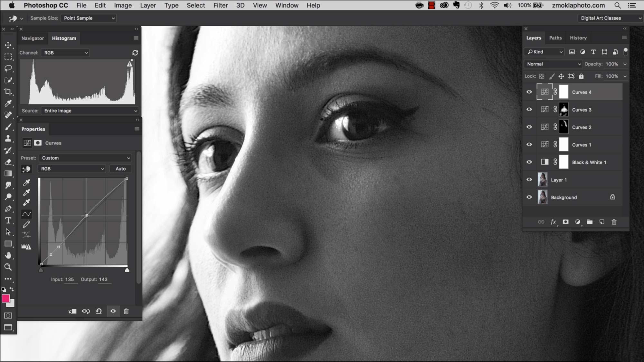Screen dimensions: 644x362
Task: Select the Horizontal Type tool
Action: [x=8, y=220]
